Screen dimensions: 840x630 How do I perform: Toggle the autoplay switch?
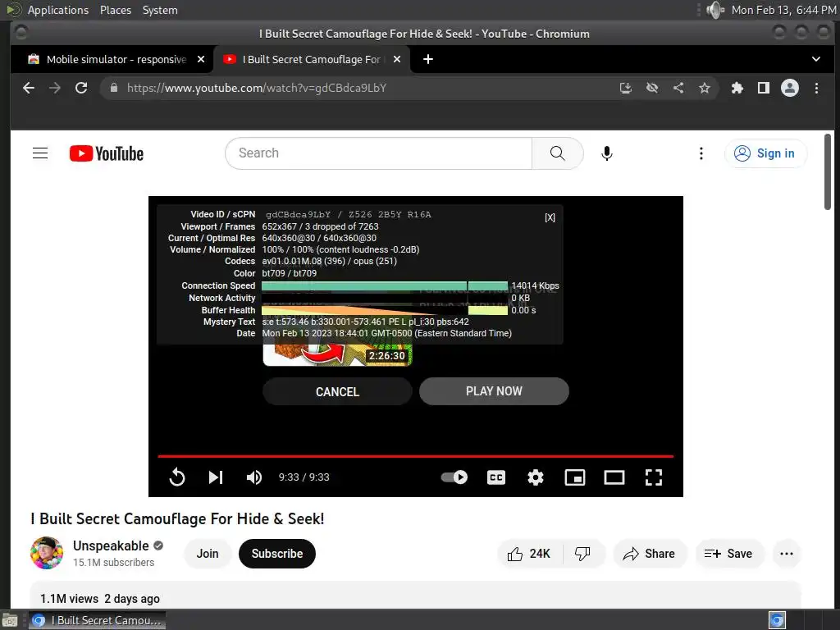click(x=454, y=477)
